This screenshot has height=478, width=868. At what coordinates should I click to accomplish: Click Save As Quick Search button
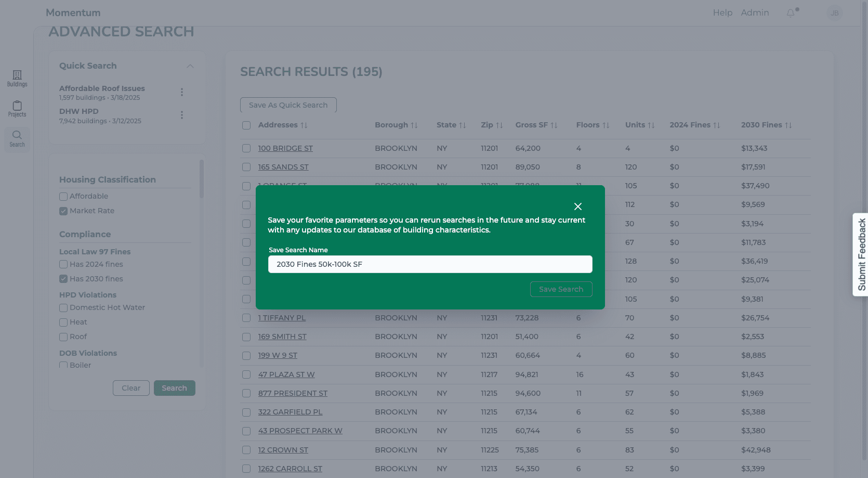point(288,105)
